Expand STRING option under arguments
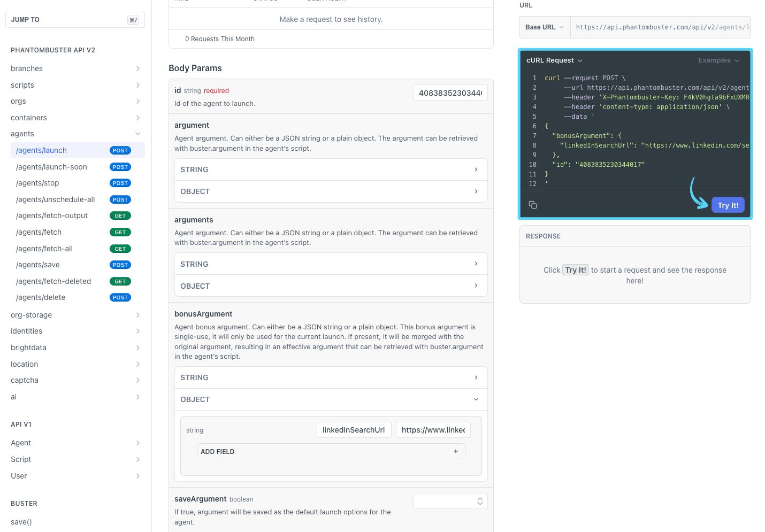The height and width of the screenshot is (532, 765). click(x=331, y=264)
